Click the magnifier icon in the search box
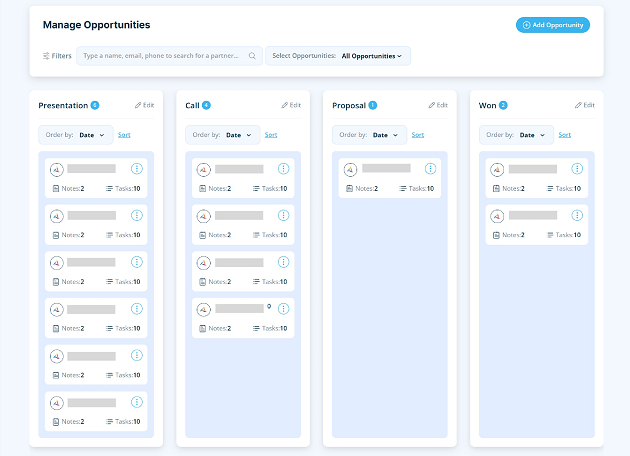Screen dimensions: 630x456 (252, 56)
